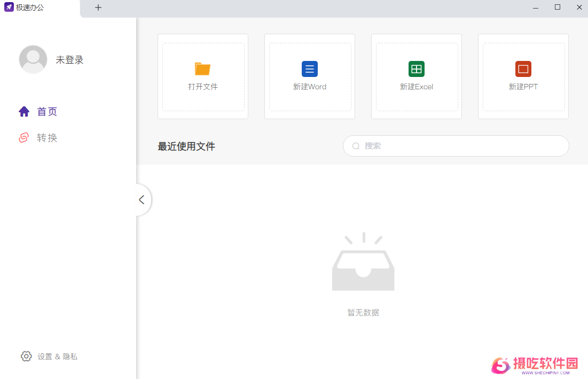
Task: Open 设置 & 隐私 text link
Action: pos(58,357)
